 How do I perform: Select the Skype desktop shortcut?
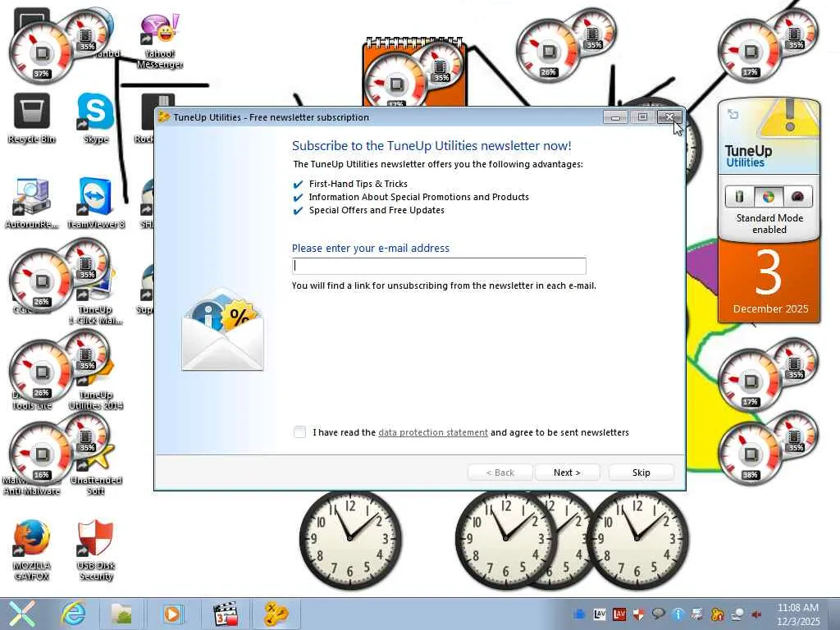(95, 118)
